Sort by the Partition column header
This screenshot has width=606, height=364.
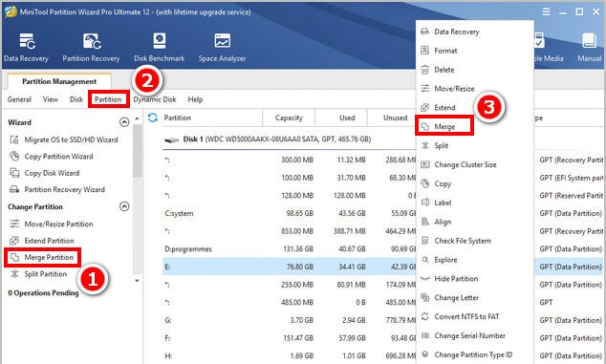178,118
